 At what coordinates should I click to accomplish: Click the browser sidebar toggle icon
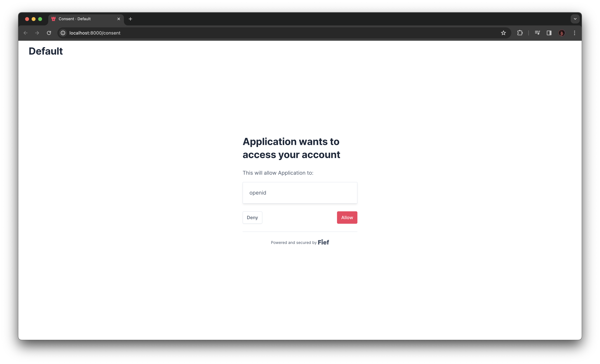point(549,33)
